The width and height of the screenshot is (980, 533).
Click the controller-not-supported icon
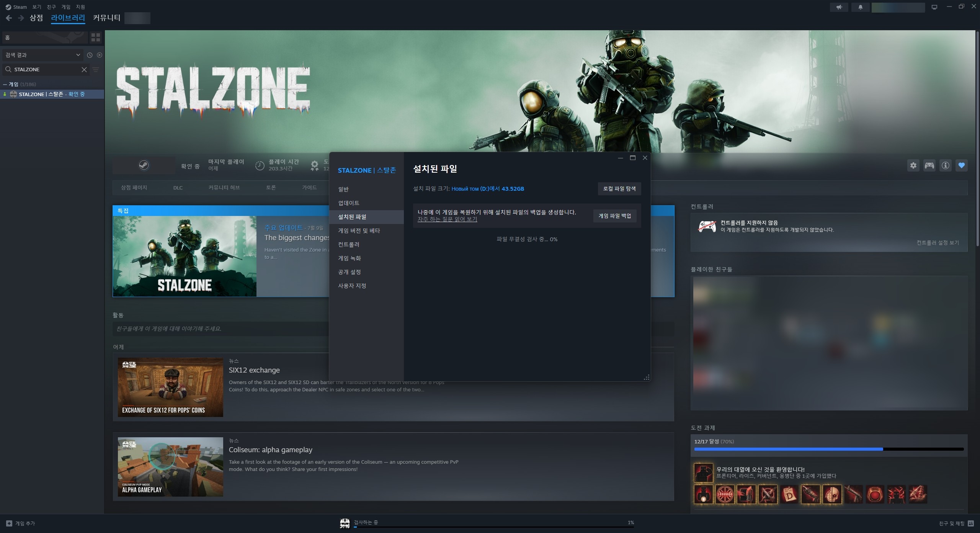707,226
